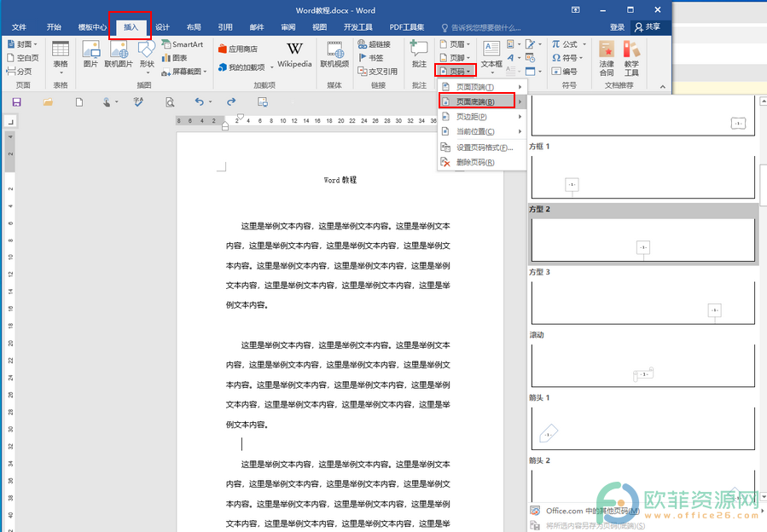Open print preview

170,101
